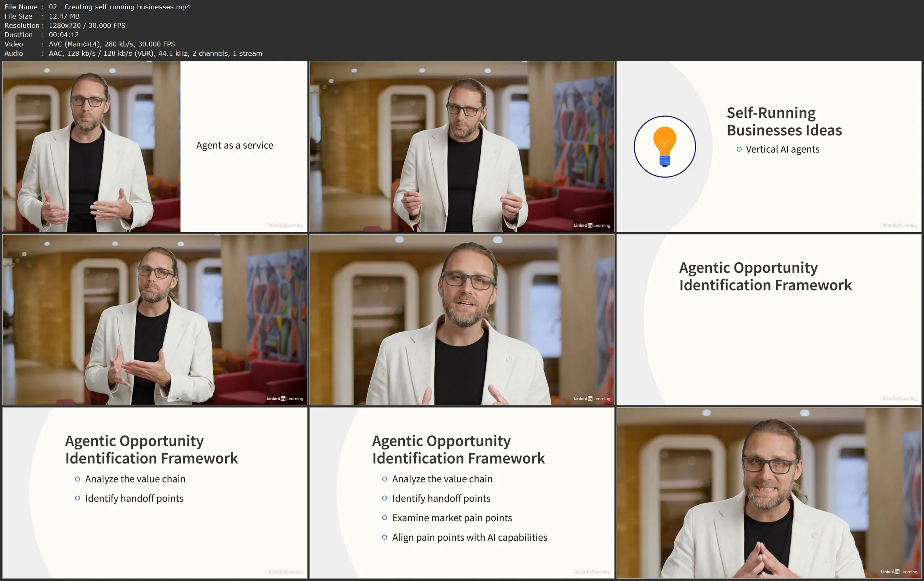The width and height of the screenshot is (924, 581).
Task: Click the video codec line 'AVC (Main@L4)'
Action: coord(112,44)
